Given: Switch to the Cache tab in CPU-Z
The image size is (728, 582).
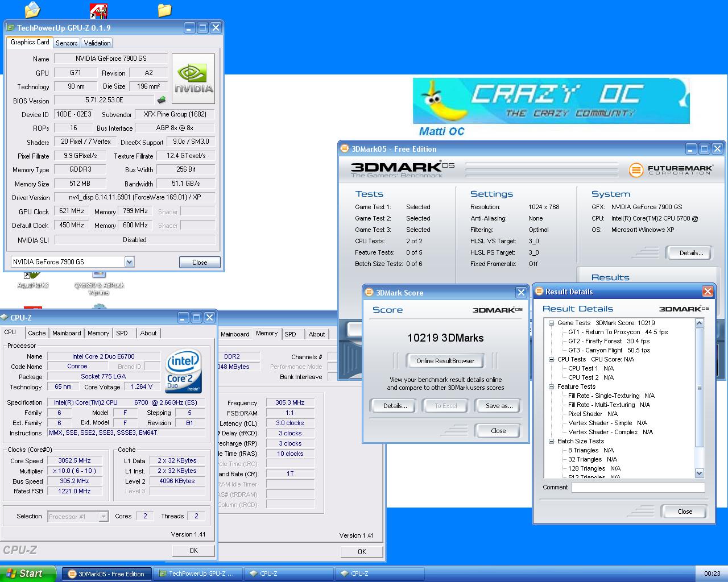Looking at the screenshot, I should [x=37, y=333].
